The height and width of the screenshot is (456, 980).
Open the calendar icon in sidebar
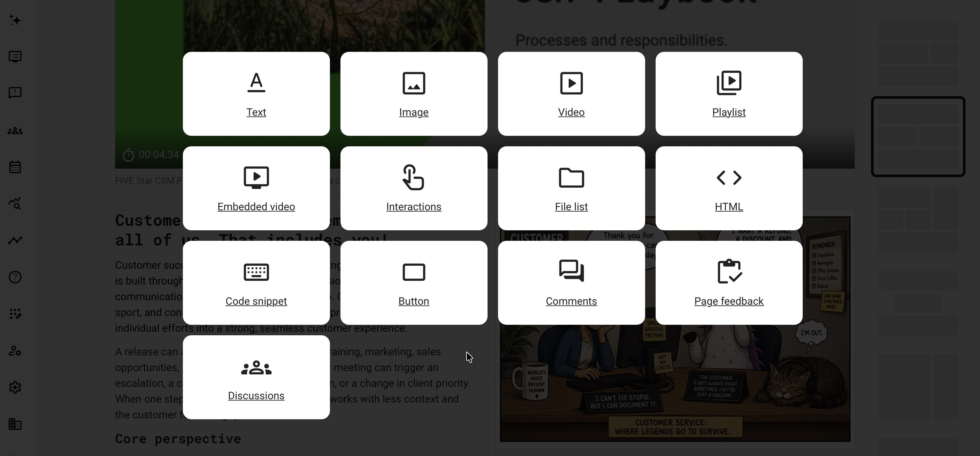point(15,167)
